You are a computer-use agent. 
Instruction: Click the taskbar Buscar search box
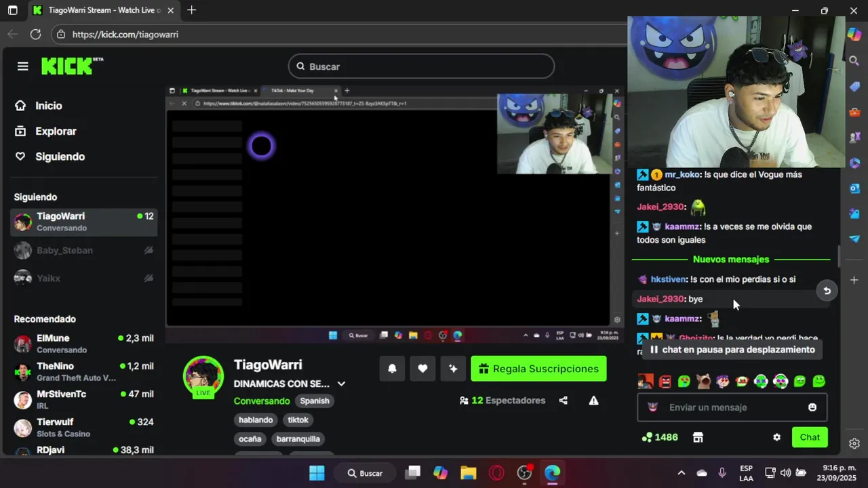[365, 473]
